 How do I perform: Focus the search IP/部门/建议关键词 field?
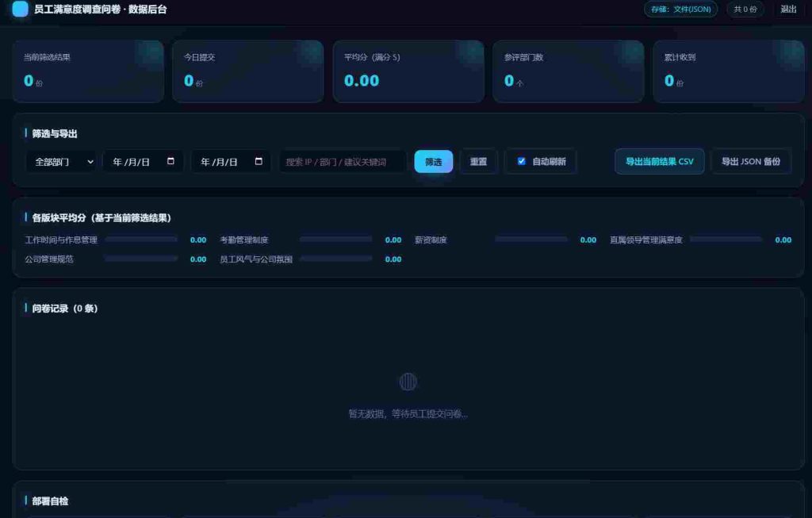343,162
